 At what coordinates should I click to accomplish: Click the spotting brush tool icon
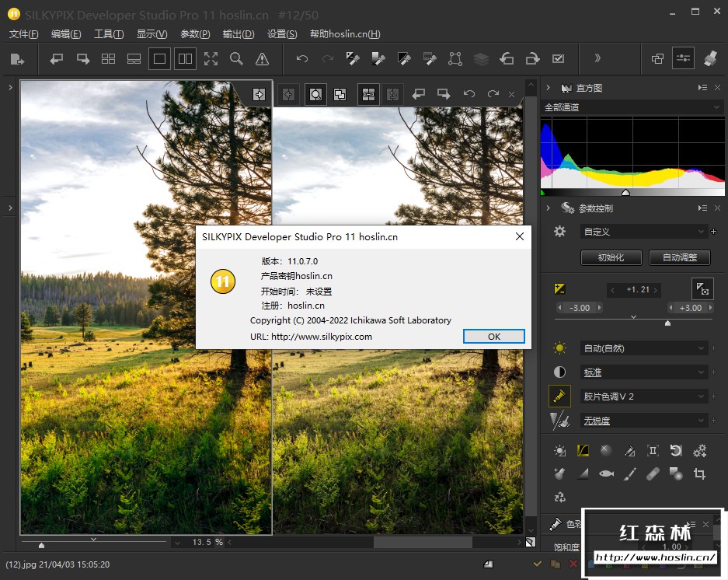[x=629, y=473]
